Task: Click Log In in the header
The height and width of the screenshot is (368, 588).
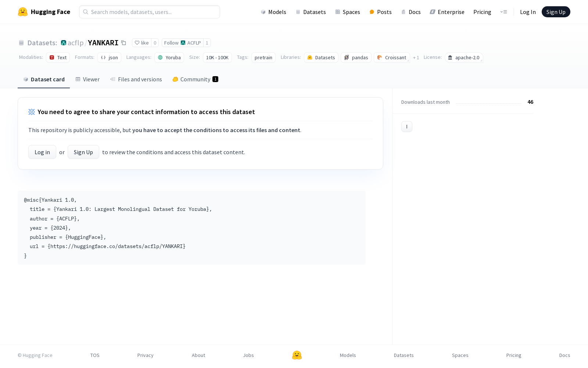Action: click(x=528, y=12)
